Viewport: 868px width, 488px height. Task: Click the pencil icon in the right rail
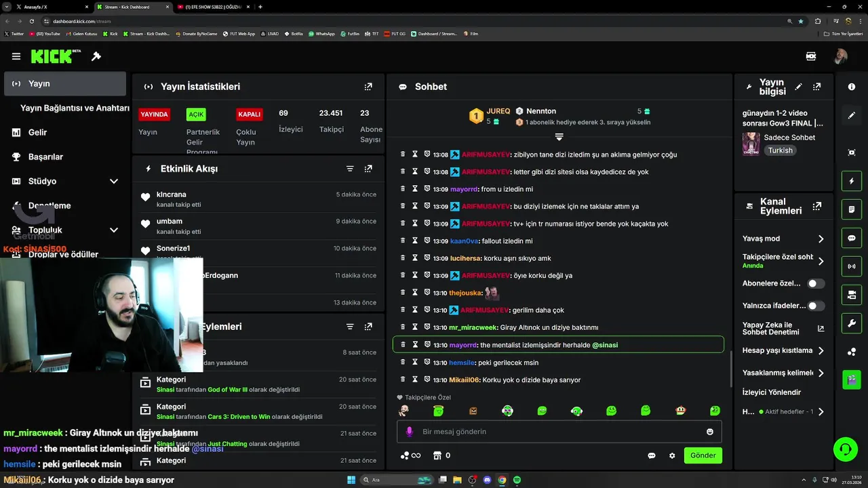(852, 115)
